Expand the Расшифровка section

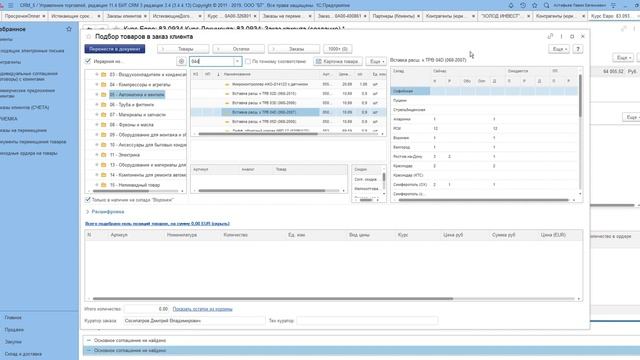tap(105, 212)
